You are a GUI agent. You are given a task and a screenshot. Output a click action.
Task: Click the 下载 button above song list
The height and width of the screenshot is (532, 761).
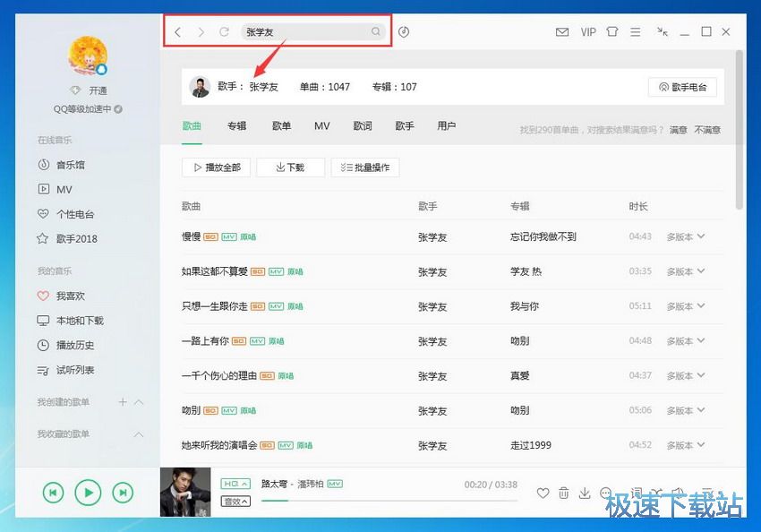pos(290,167)
